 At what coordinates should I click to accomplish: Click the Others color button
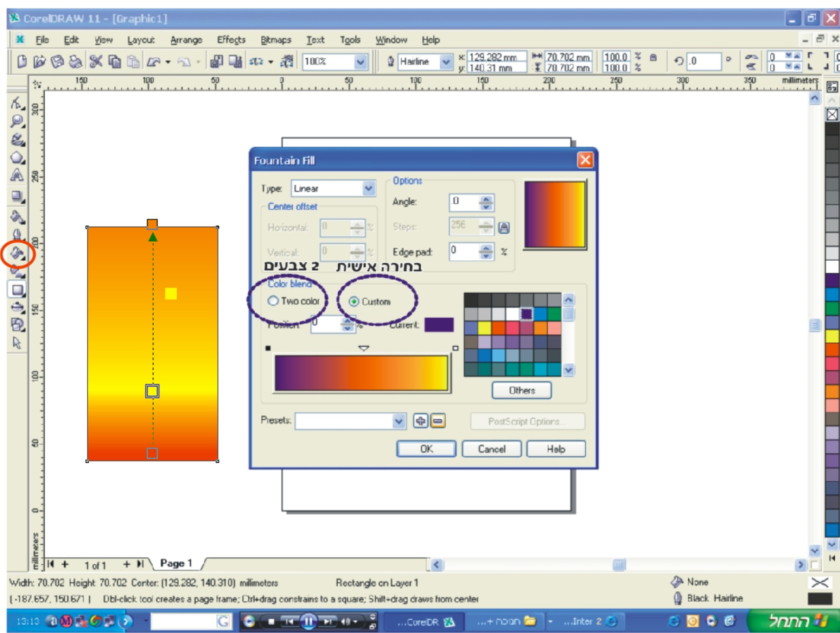pos(522,390)
